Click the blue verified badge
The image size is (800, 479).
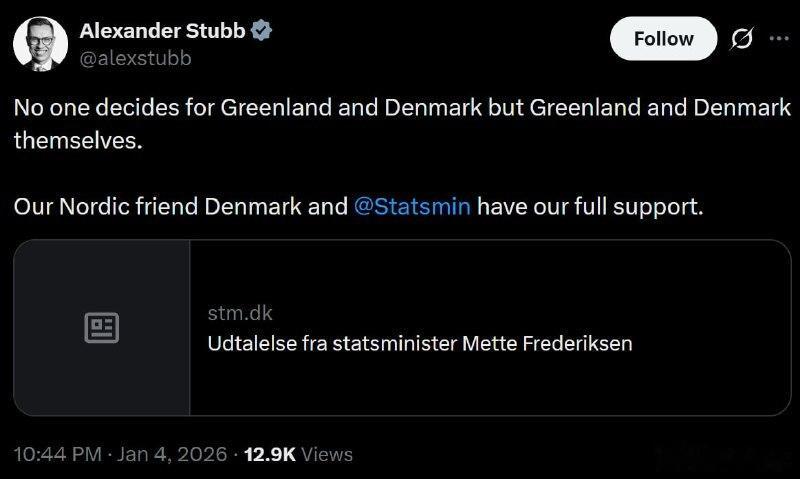click(x=262, y=31)
